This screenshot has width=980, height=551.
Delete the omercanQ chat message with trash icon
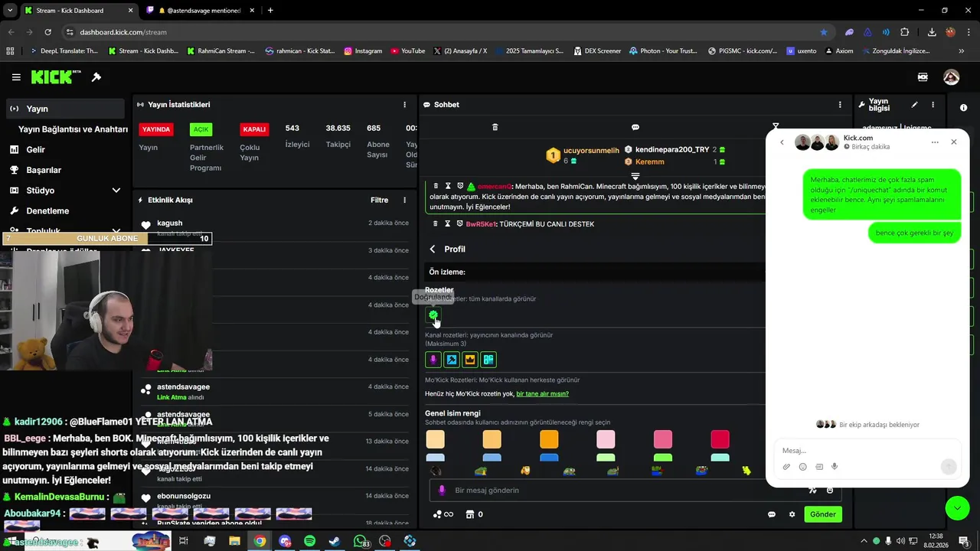[x=436, y=186]
